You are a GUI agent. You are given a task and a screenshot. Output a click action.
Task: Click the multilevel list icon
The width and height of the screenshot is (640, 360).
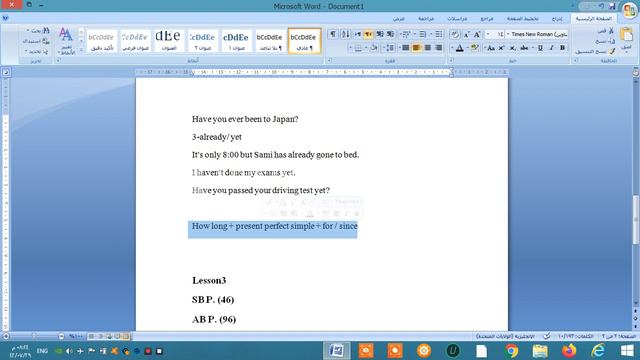pos(406,34)
